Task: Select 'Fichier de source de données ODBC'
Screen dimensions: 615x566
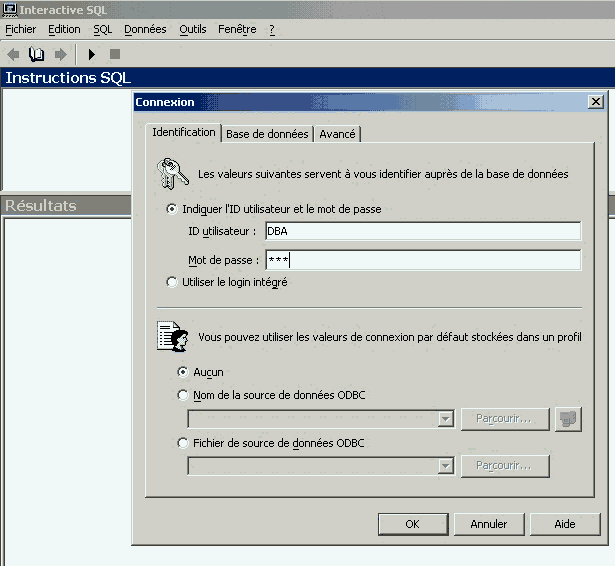Action: (x=182, y=443)
